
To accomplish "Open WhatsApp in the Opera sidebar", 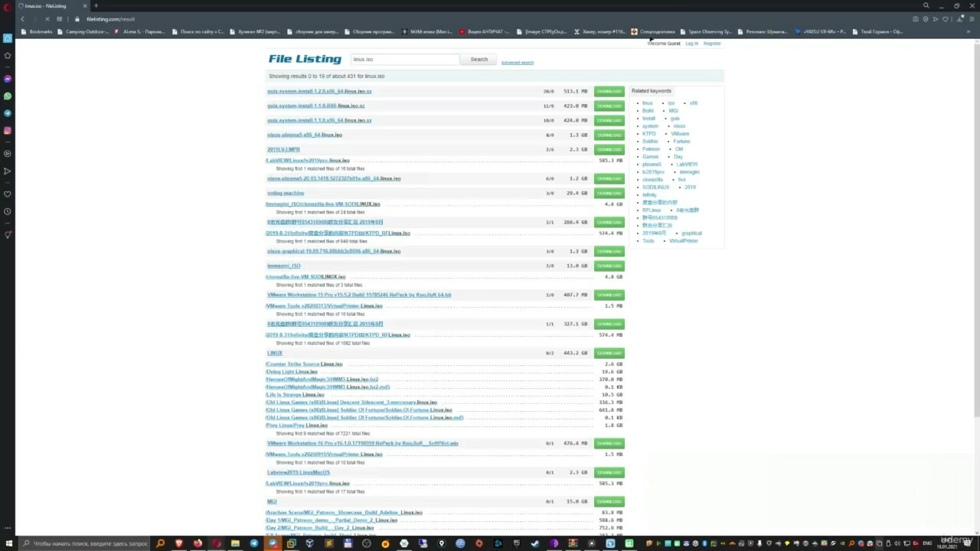I will [x=8, y=96].
